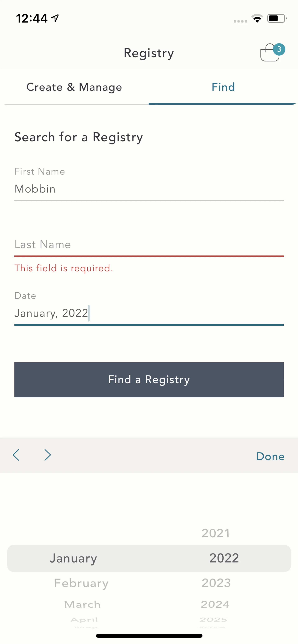Screen dimensions: 298x644
Task: Choose 2024 in the year wheel
Action: click(215, 604)
